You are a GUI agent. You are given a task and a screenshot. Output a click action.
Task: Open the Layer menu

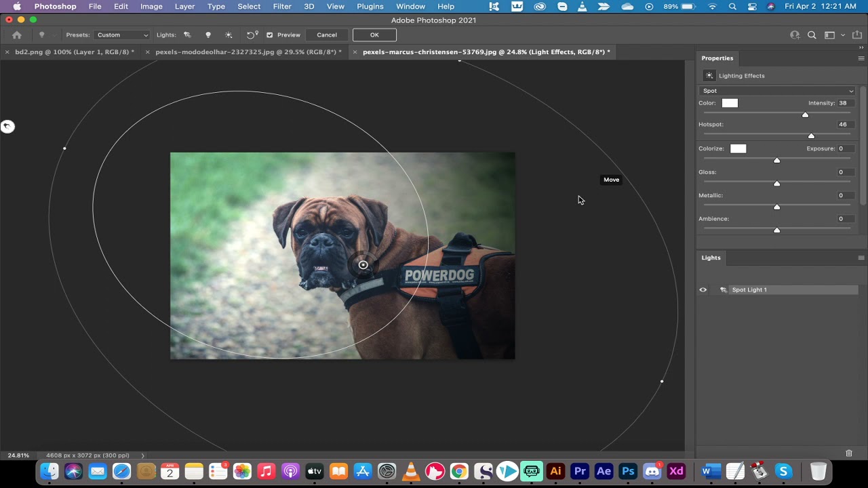184,6
